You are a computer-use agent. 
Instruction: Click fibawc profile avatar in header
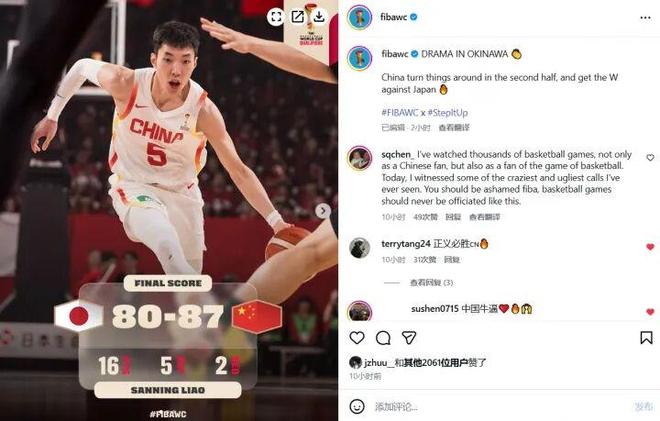coord(359,18)
